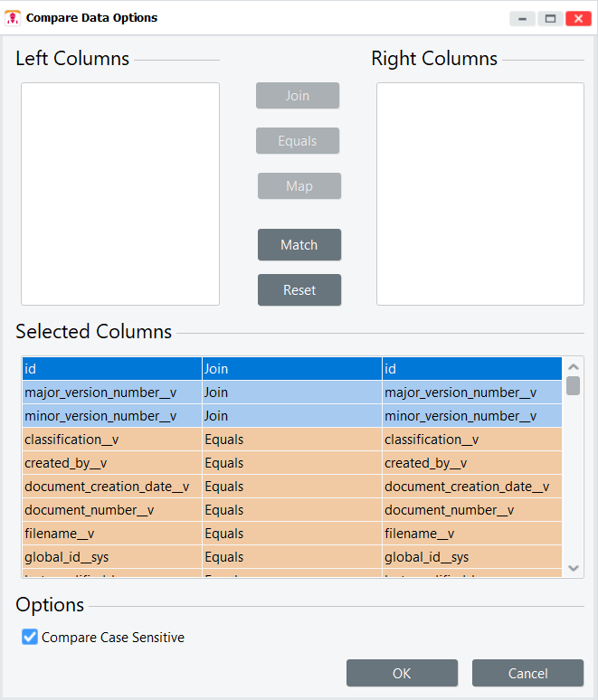This screenshot has width=598, height=700.
Task: Dismiss dialog with Cancel button
Action: pyautogui.click(x=527, y=673)
